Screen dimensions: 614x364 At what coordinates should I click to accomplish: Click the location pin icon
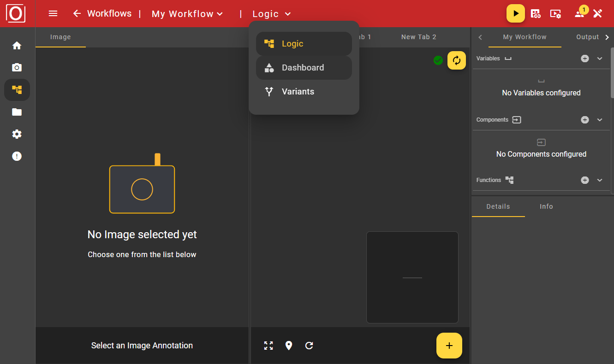289,346
